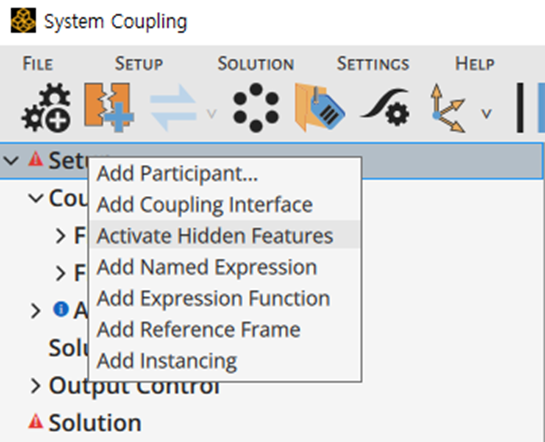
Task: Click the blue info icon in tree
Action: 61,309
